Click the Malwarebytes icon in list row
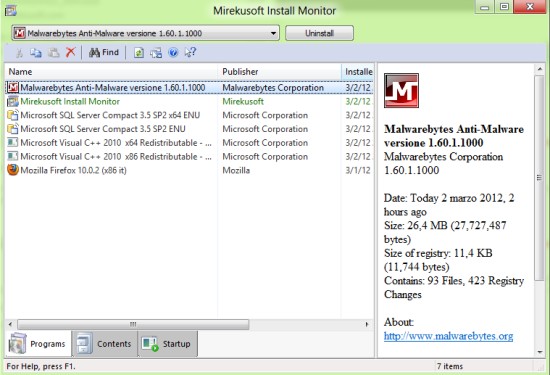The height and width of the screenshot is (375, 550). click(x=13, y=87)
